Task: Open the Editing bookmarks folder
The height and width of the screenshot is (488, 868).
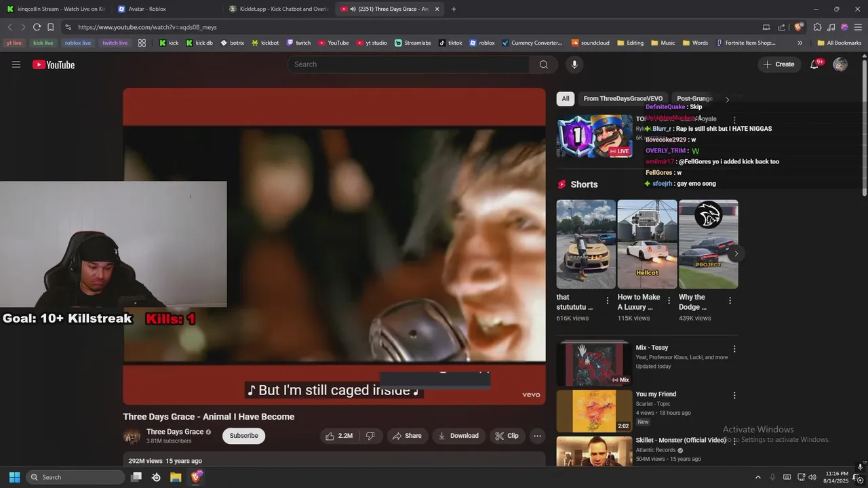Action: coord(630,43)
